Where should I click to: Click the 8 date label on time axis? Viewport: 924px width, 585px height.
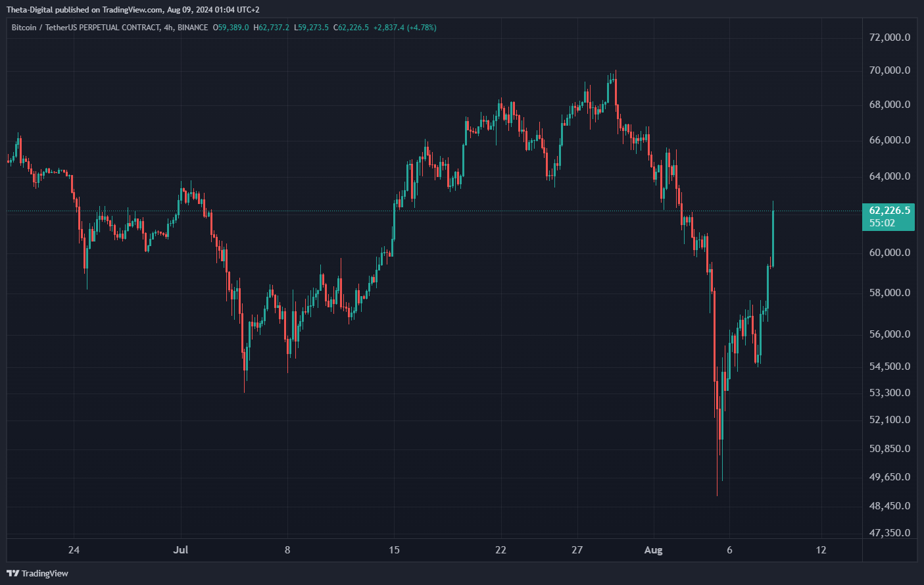287,550
